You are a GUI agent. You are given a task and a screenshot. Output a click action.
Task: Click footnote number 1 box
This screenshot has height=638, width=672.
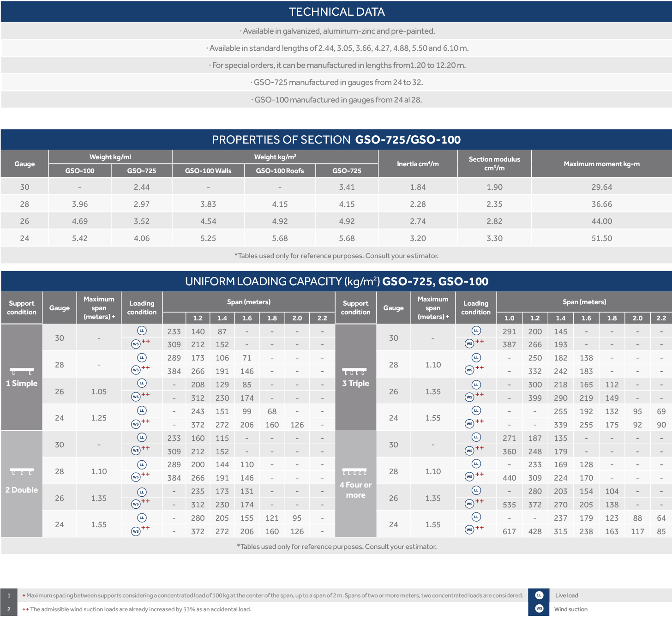pos(9,595)
